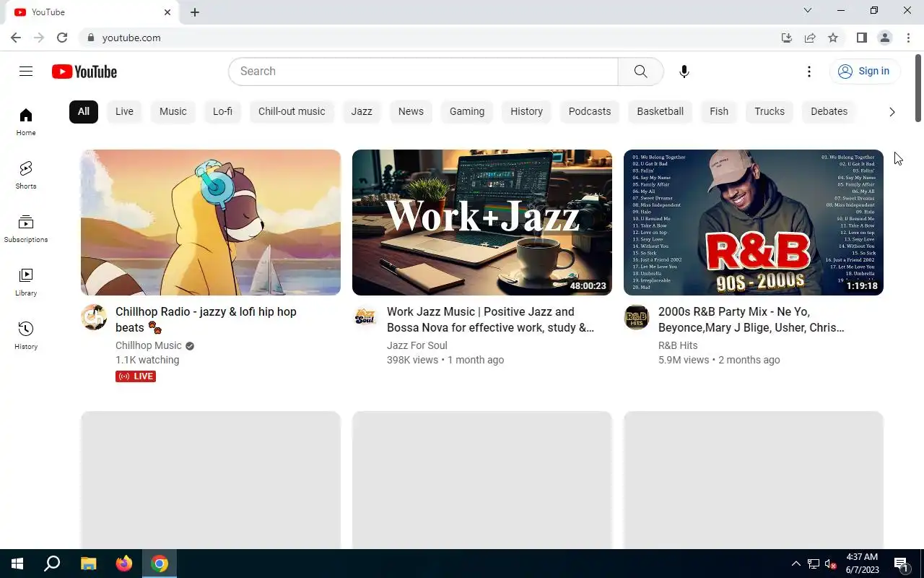Viewport: 924px width, 578px height.
Task: Open the notifications center icon
Action: [901, 564]
